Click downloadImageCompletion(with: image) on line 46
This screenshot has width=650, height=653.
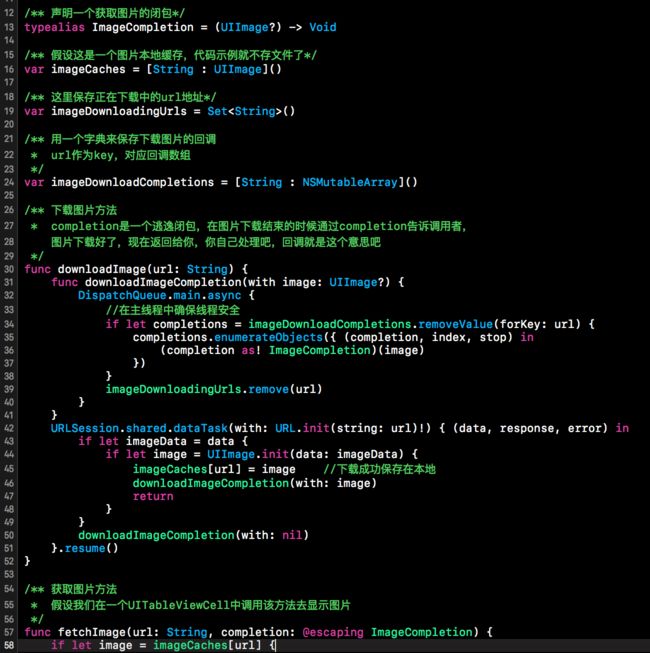click(x=254, y=483)
